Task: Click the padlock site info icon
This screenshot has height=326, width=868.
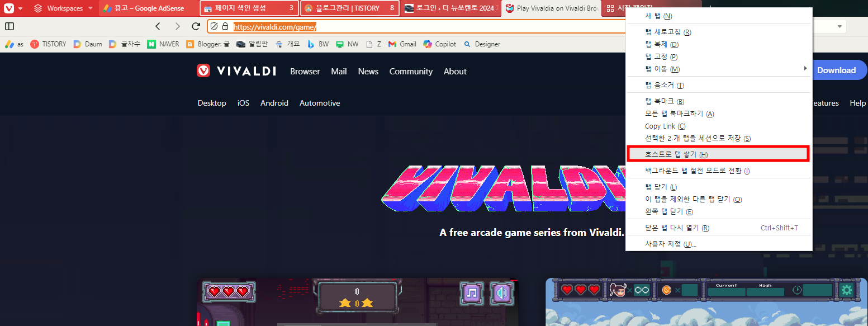Action: tap(225, 26)
